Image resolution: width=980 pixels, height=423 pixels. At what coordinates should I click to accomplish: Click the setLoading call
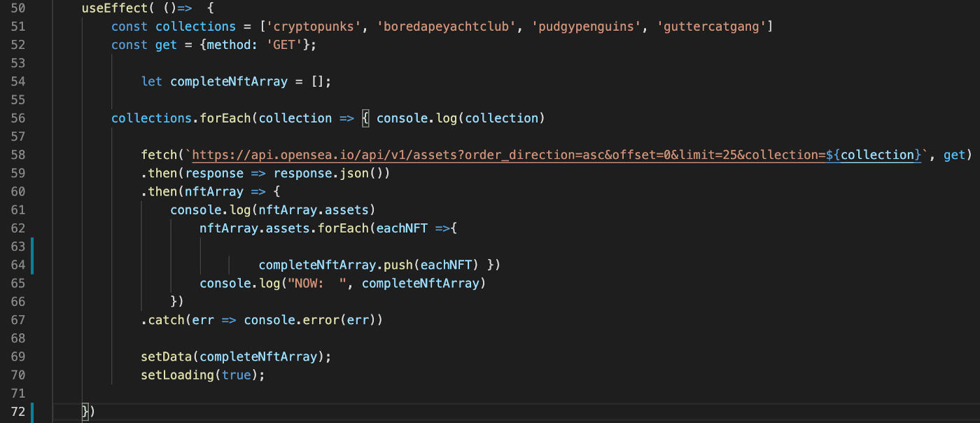pos(177,375)
